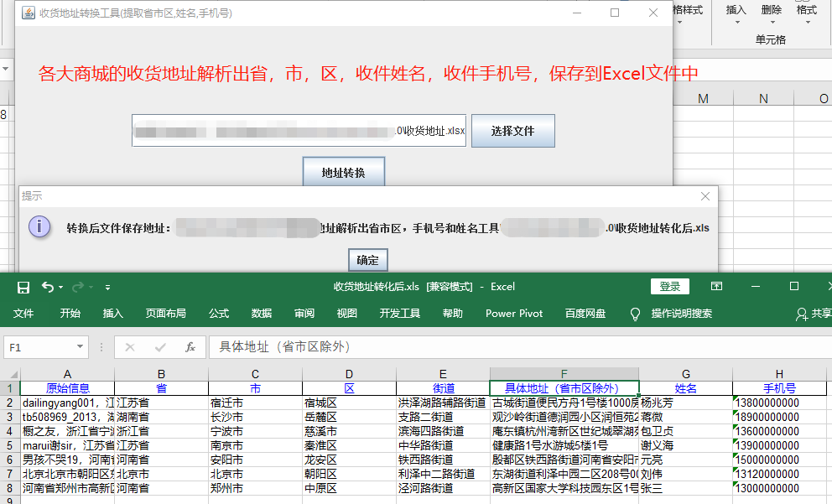Click the fx insert function icon
832x504 pixels.
[190, 346]
